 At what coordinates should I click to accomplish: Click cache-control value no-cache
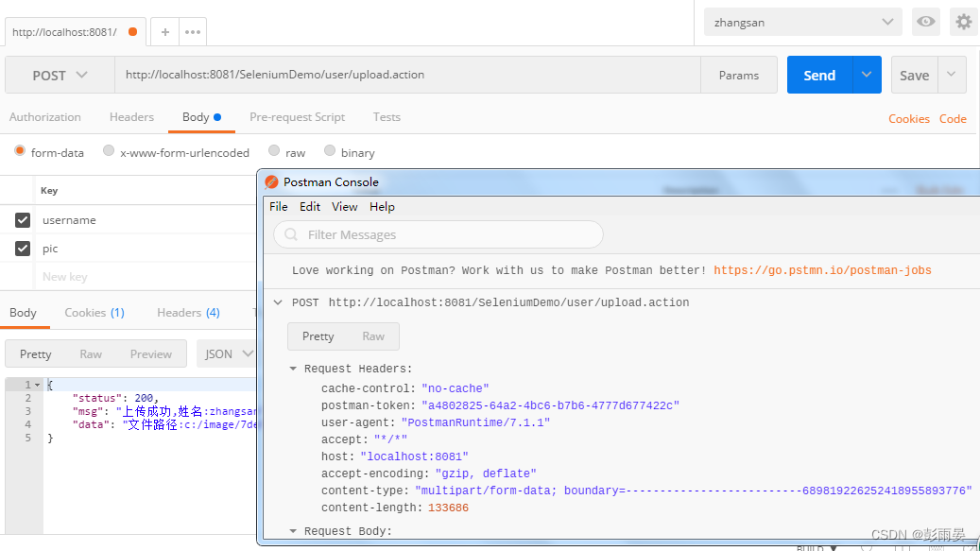pyautogui.click(x=455, y=388)
